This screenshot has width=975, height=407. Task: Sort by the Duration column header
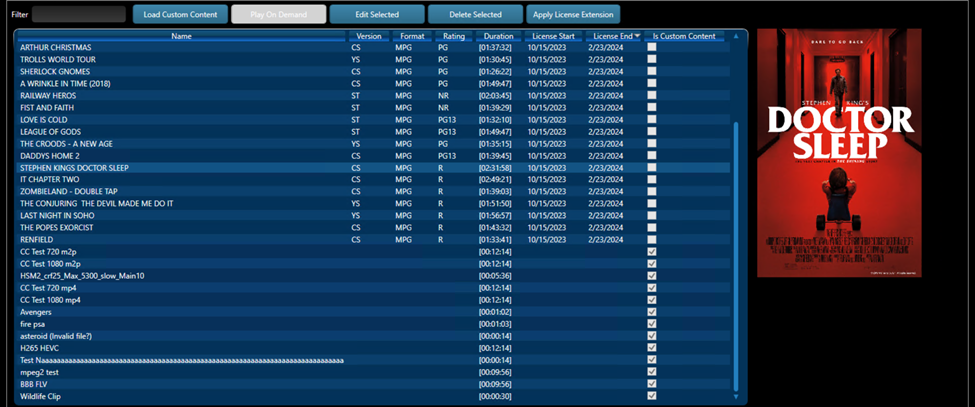click(x=498, y=36)
